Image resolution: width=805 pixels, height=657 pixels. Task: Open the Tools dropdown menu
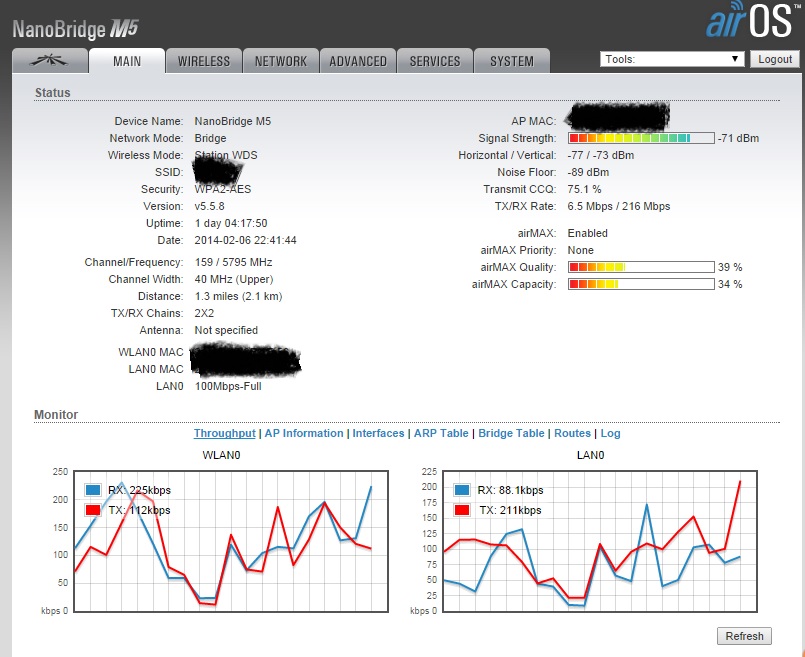pyautogui.click(x=672, y=59)
